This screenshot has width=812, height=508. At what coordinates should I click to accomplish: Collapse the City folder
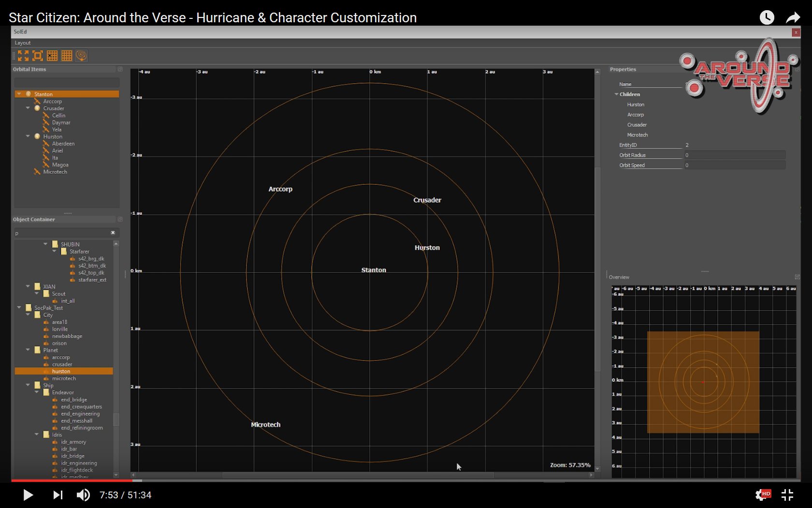tap(28, 315)
